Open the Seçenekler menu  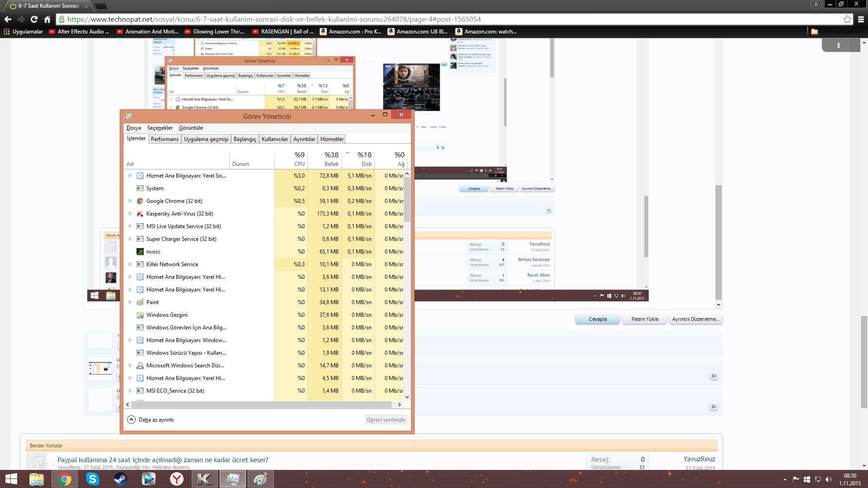tap(160, 128)
